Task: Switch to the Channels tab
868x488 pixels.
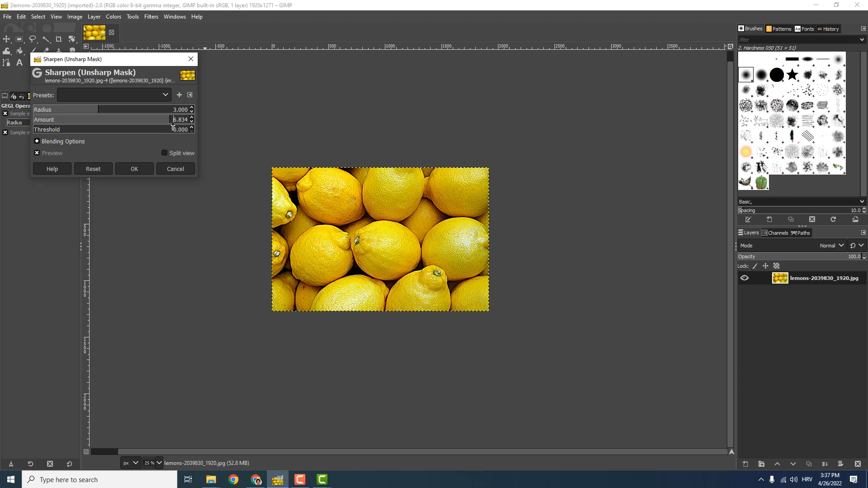Action: (x=775, y=232)
